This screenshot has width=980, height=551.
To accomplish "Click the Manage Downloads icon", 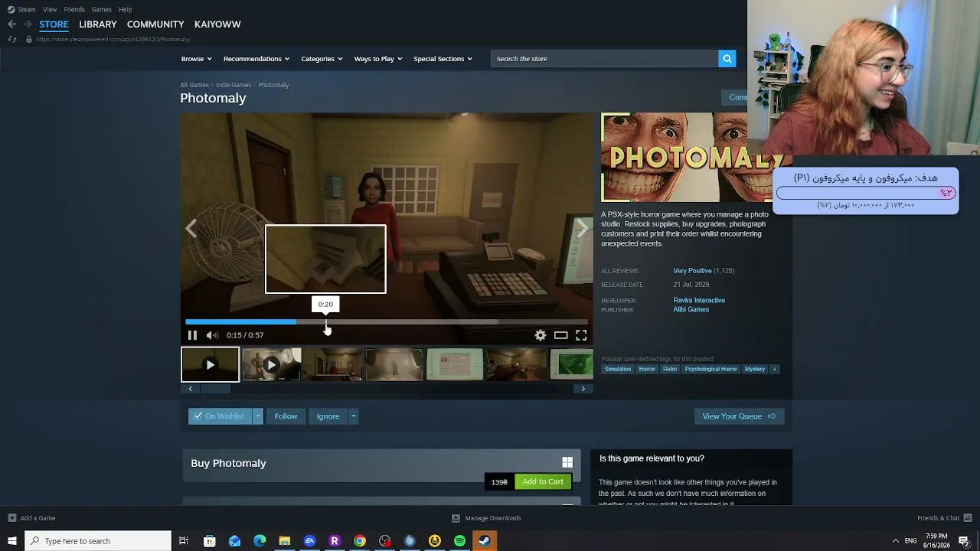I will [456, 518].
